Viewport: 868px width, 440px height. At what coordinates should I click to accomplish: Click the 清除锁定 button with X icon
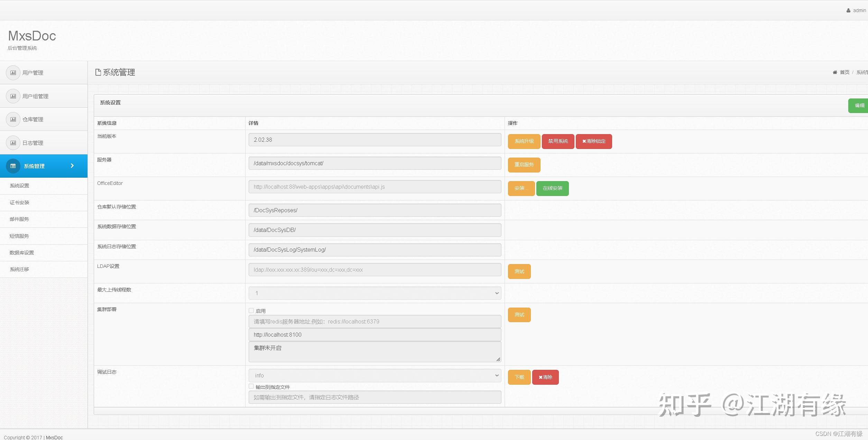coord(593,141)
